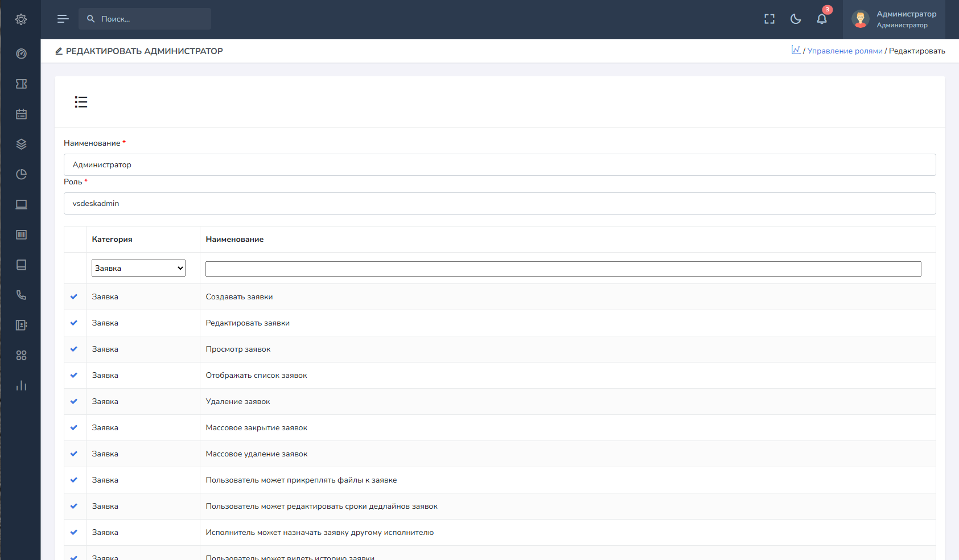Toggle checkmark for 'Удаление заявок' permission
This screenshot has height=560, width=959.
click(74, 401)
